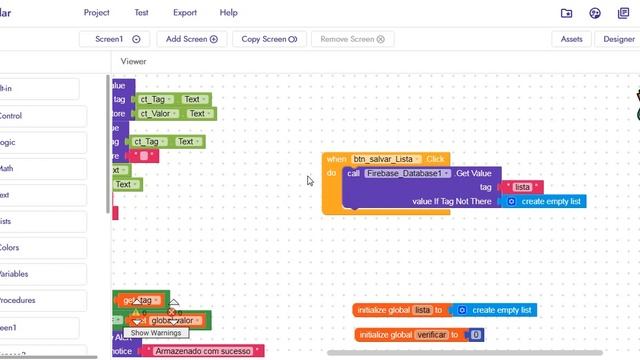Open the Project menu
Image resolution: width=640 pixels, height=360 pixels.
[x=96, y=13]
